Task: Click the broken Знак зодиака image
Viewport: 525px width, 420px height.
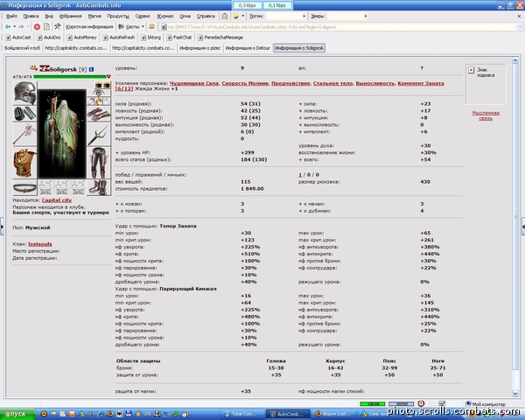Action: point(471,70)
